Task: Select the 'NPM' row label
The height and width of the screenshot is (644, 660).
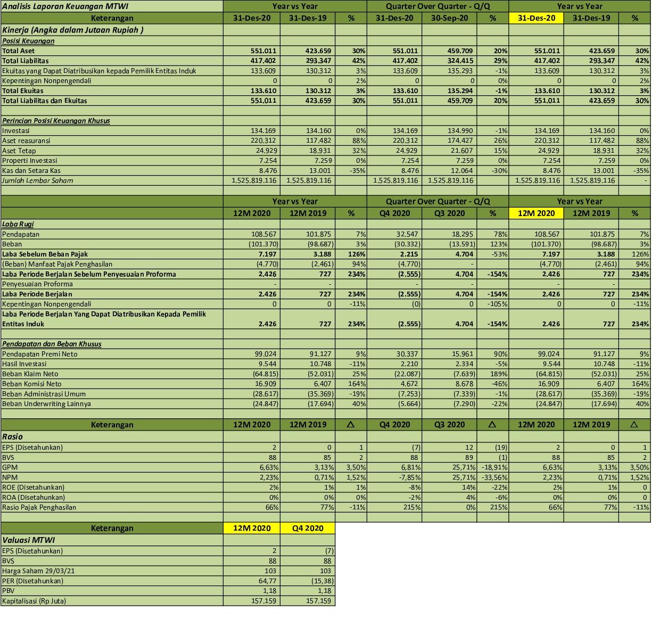Action: (x=10, y=477)
